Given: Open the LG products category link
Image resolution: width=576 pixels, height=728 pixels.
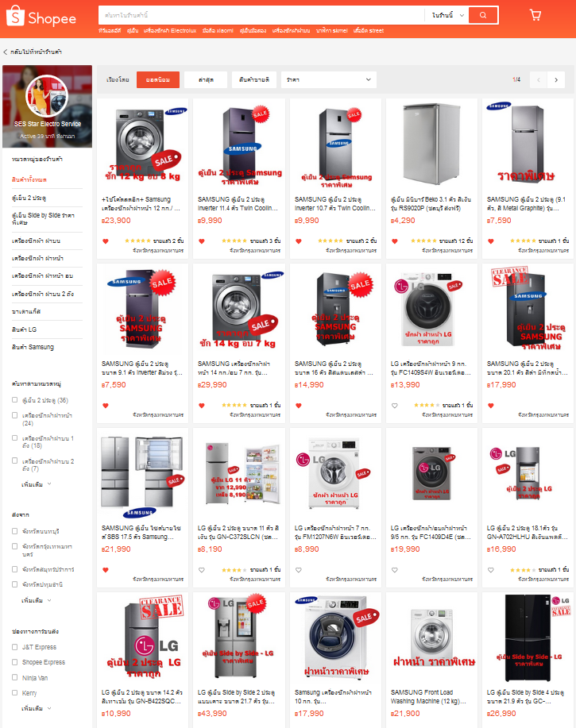Looking at the screenshot, I should tap(24, 329).
